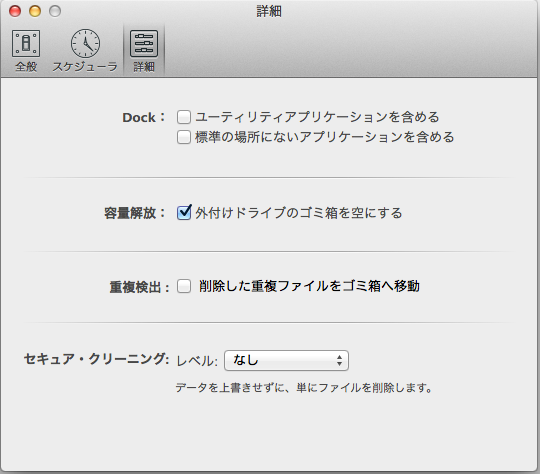Open the スケジューラ clock icon
This screenshot has height=474, width=540.
85,43
